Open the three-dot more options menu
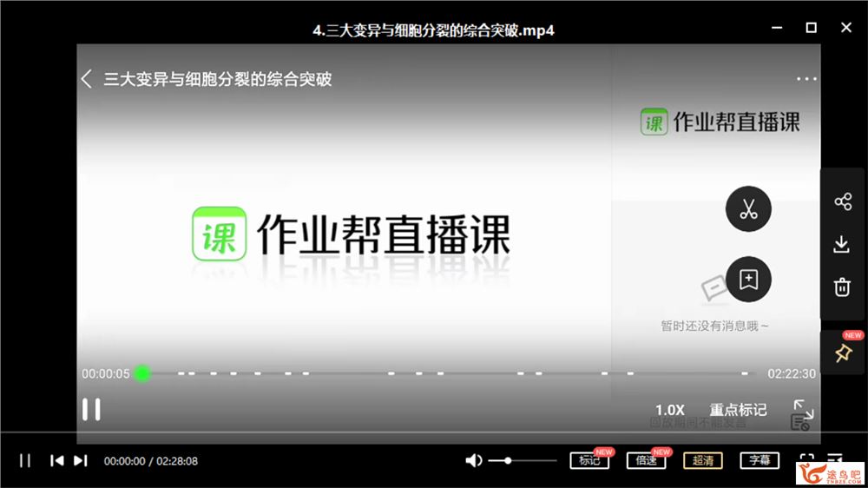The height and width of the screenshot is (488, 868). (806, 79)
